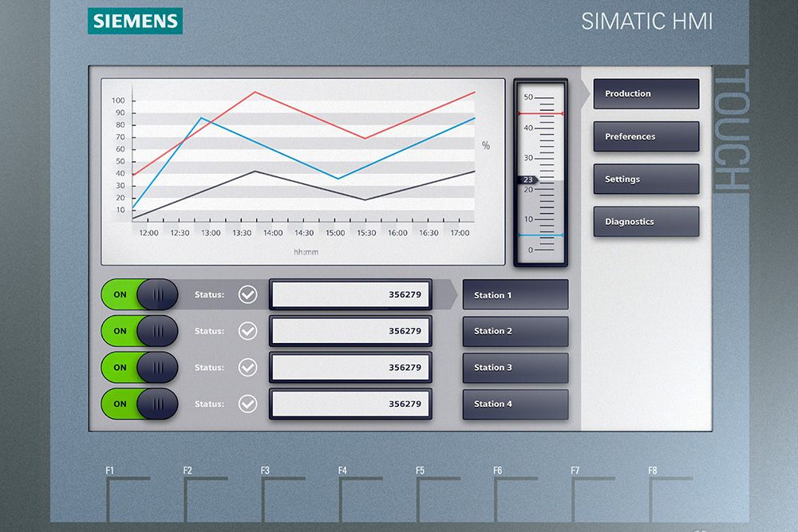Image resolution: width=798 pixels, height=532 pixels.
Task: Click the SIMATIC HMI branding label
Action: coord(648,22)
